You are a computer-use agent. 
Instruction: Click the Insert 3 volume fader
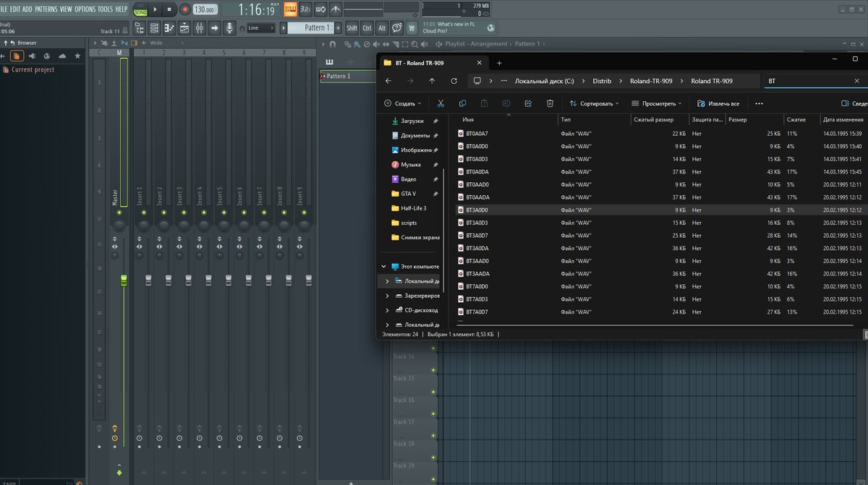(188, 280)
